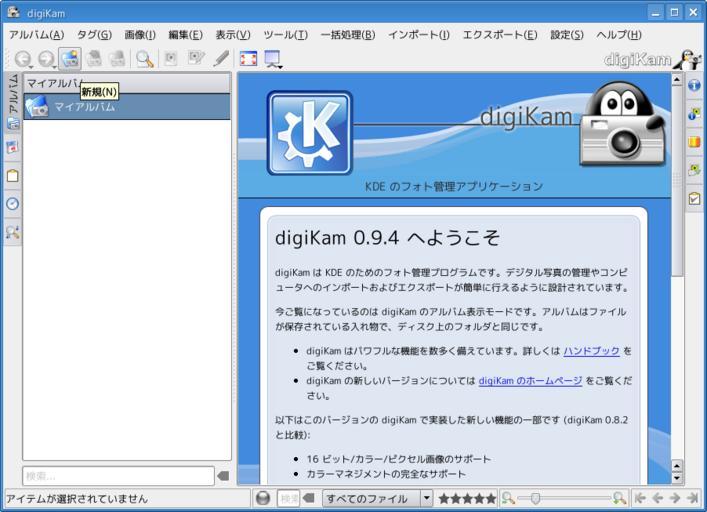This screenshot has width=707, height=512.
Task: Open the Back button history dropdown arrow
Action: click(x=31, y=66)
